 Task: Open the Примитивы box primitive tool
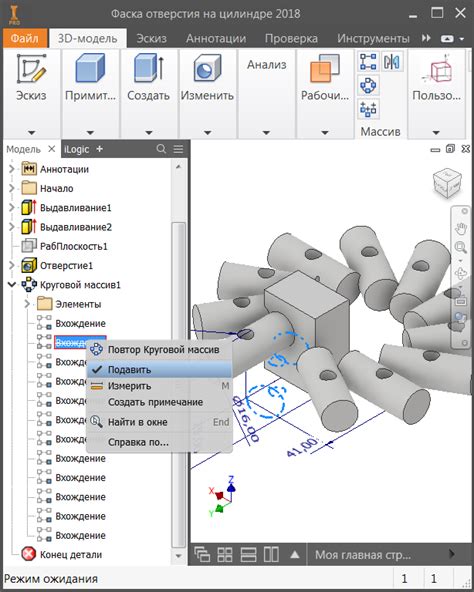(x=90, y=68)
